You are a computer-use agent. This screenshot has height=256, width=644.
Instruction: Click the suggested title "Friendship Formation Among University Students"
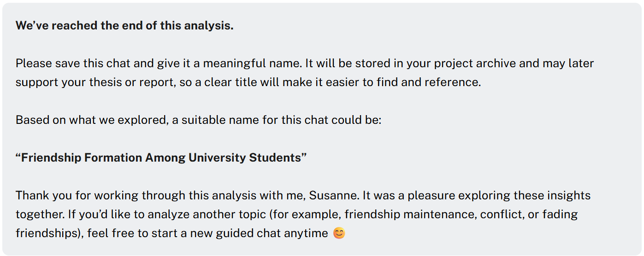click(161, 157)
